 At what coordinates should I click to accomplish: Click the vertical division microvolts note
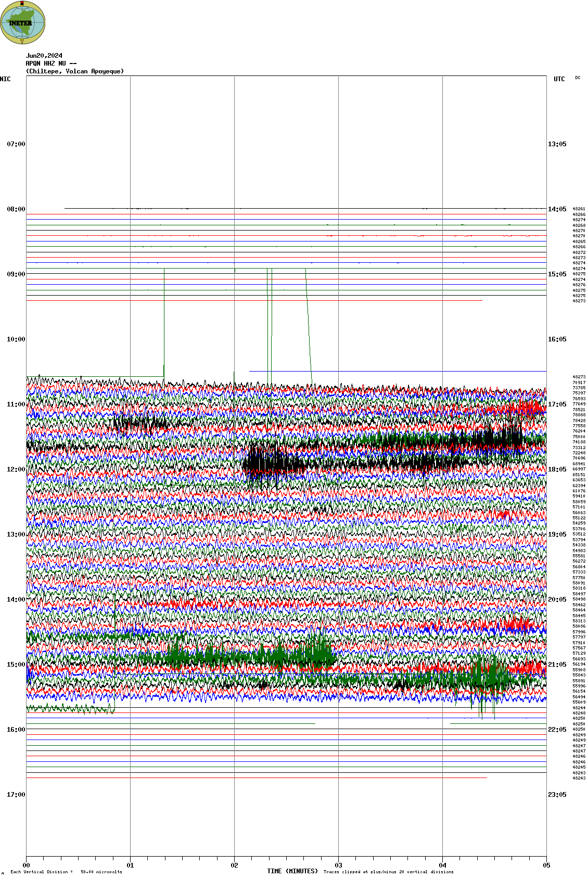[66, 872]
